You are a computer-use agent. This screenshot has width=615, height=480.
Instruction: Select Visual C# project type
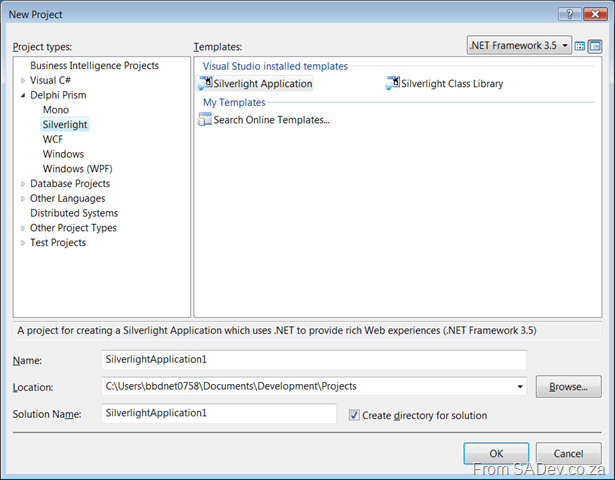[x=50, y=80]
